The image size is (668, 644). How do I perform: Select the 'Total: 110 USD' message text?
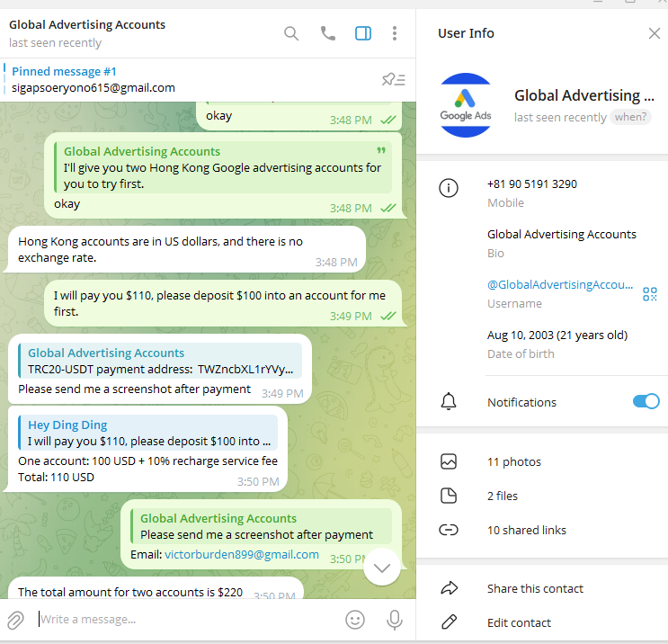pyautogui.click(x=56, y=477)
